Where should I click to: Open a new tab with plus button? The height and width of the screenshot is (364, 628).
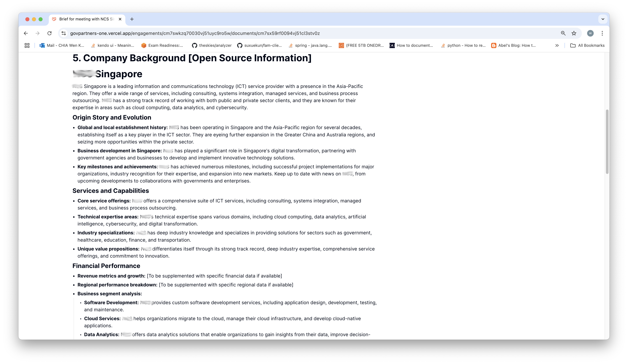pos(132,19)
